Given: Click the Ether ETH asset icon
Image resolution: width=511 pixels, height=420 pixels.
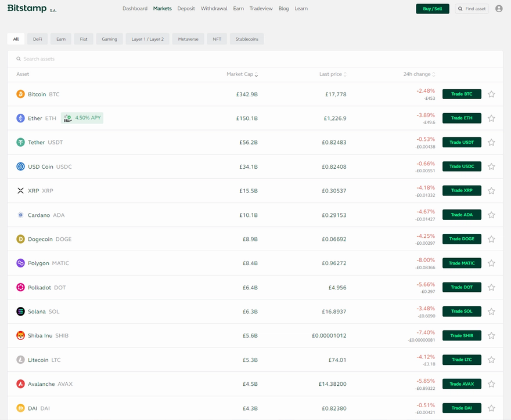Looking at the screenshot, I should pyautogui.click(x=21, y=118).
